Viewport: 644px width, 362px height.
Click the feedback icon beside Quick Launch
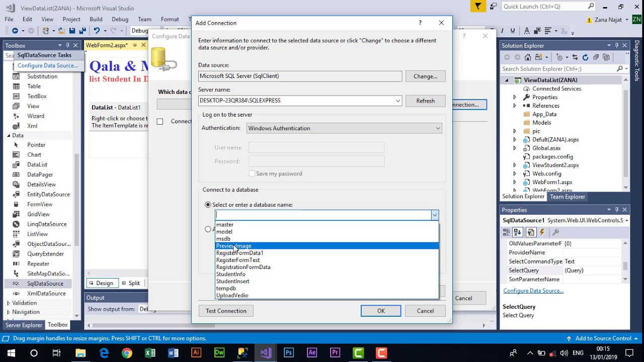tap(493, 7)
